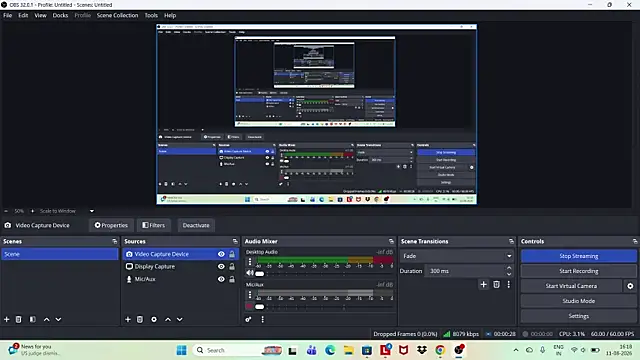Add a scene transition with plus
The image size is (640, 360).
(x=484, y=284)
